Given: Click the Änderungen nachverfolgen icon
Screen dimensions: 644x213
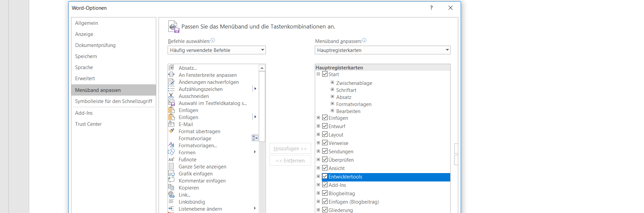Looking at the screenshot, I should coord(171,82).
